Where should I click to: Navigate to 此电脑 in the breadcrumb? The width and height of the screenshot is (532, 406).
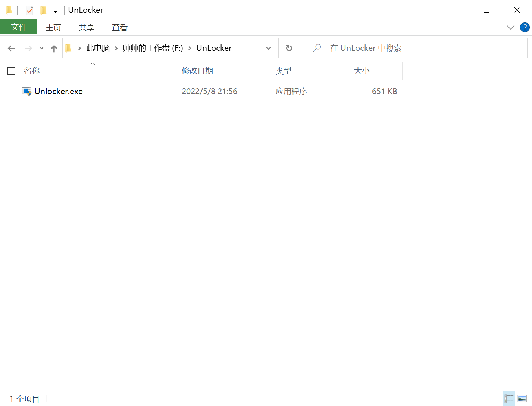coord(98,48)
